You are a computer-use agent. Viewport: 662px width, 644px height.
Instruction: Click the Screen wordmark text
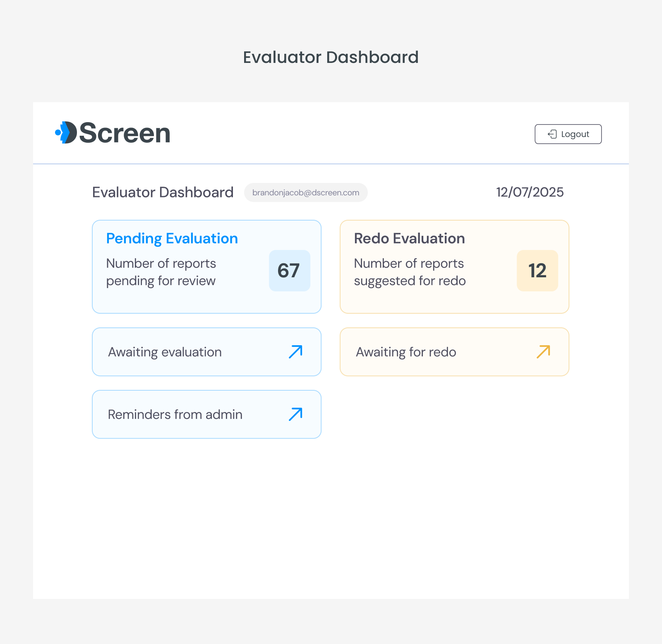point(125,133)
